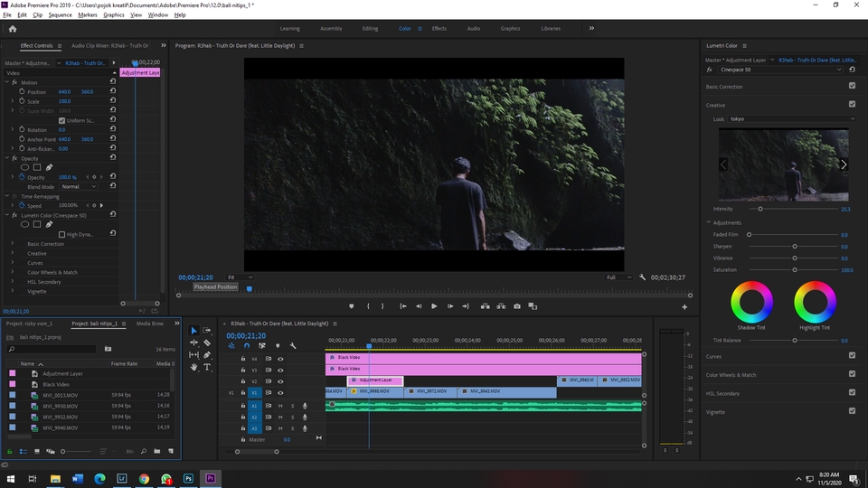Uncheck the Vignette section checkbox
868x488 pixels.
point(852,411)
